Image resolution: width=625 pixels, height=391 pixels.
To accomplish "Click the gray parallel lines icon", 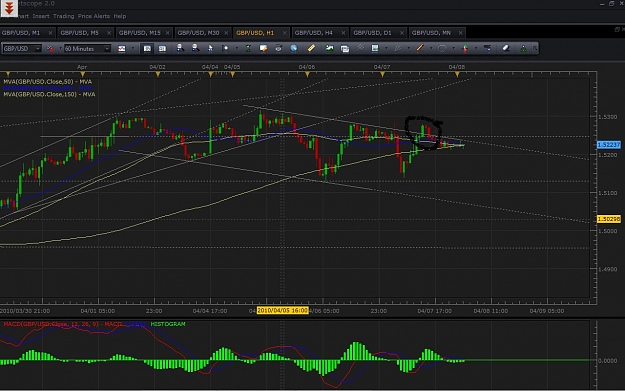I will (x=360, y=48).
